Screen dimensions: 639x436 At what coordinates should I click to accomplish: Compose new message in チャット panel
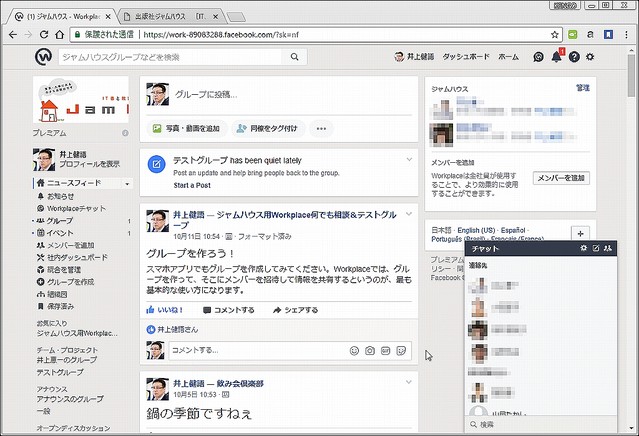(596, 248)
